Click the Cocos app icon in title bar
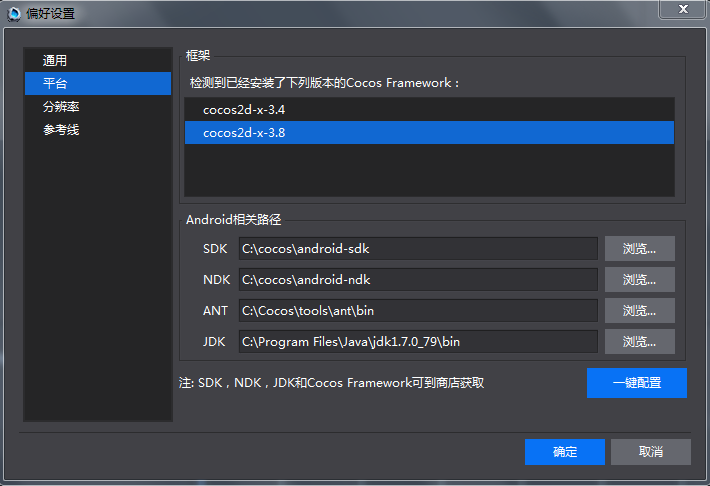The height and width of the screenshot is (486, 710). pyautogui.click(x=14, y=14)
